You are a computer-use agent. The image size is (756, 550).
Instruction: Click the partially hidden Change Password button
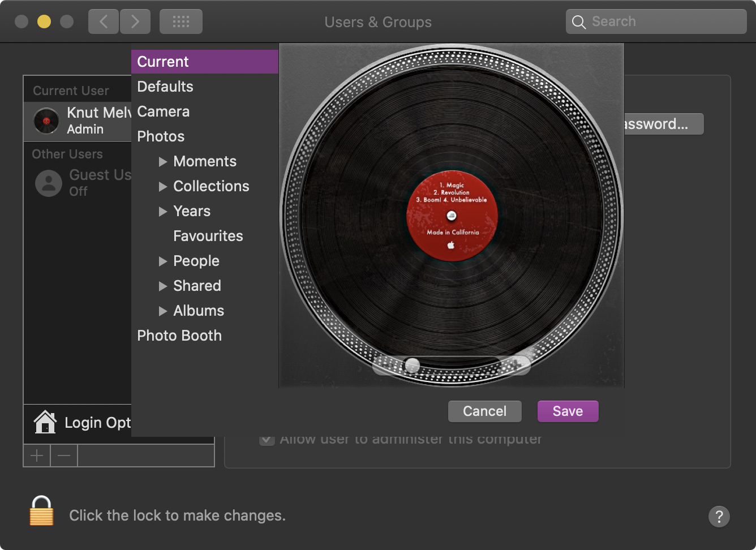664,124
